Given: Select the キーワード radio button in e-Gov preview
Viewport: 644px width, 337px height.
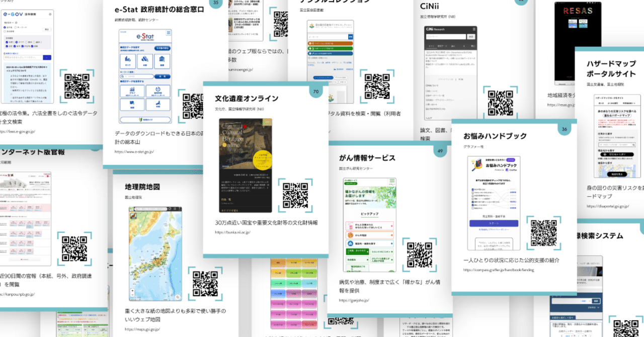Looking at the screenshot, I should pyautogui.click(x=16, y=27).
